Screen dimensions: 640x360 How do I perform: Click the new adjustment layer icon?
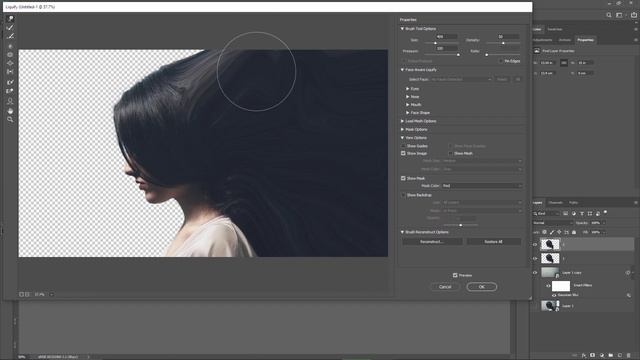[602, 356]
